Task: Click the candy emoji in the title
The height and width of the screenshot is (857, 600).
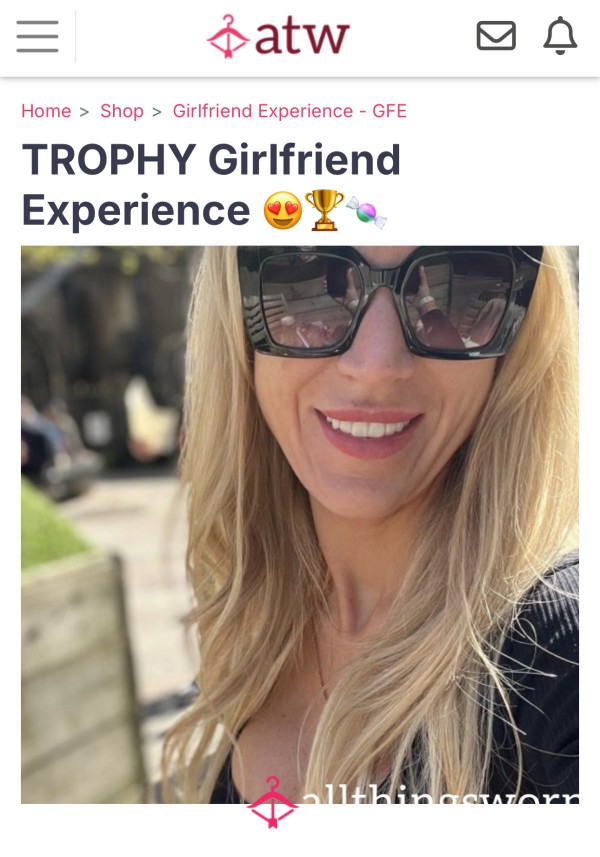Action: pyautogui.click(x=366, y=212)
